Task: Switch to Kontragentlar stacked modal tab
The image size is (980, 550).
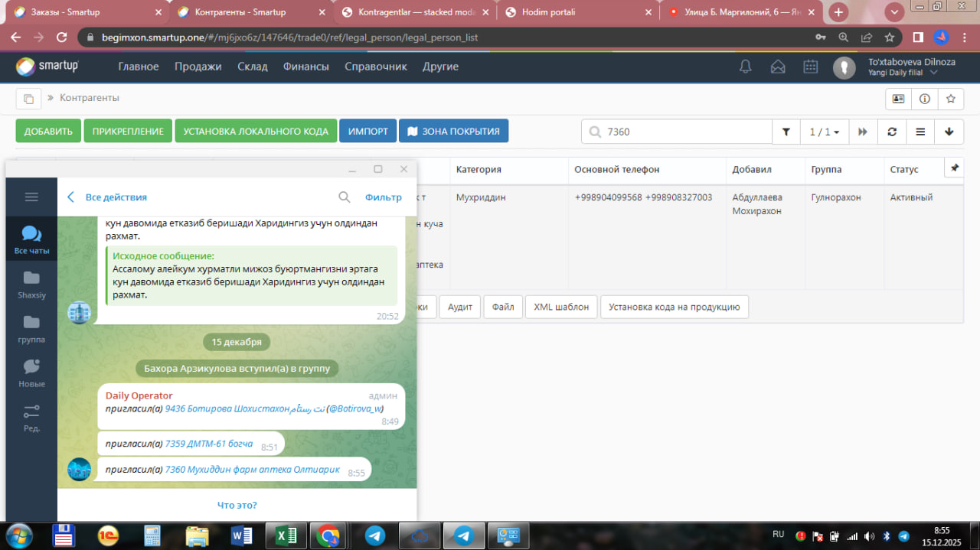Action: pos(413,12)
